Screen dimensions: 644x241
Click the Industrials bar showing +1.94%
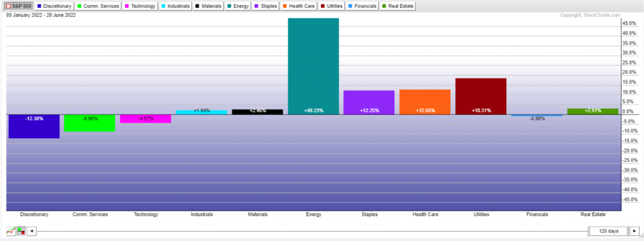pos(202,112)
